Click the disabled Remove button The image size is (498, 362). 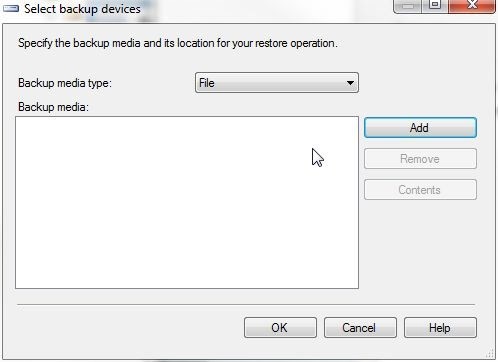tap(420, 159)
